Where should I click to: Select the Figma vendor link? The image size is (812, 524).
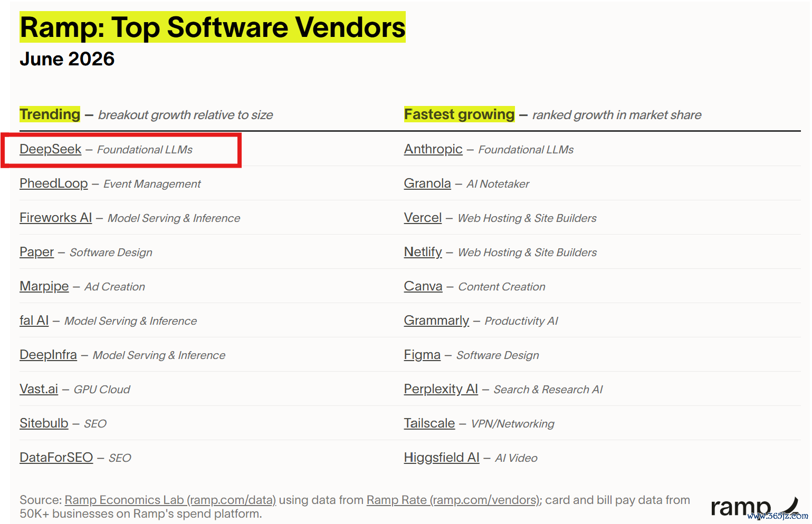[x=422, y=355]
